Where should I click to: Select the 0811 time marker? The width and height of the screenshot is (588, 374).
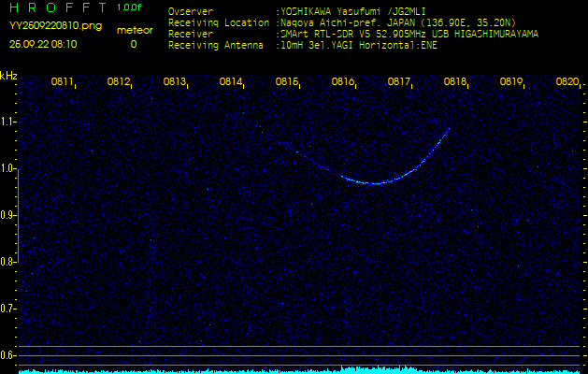(x=63, y=82)
